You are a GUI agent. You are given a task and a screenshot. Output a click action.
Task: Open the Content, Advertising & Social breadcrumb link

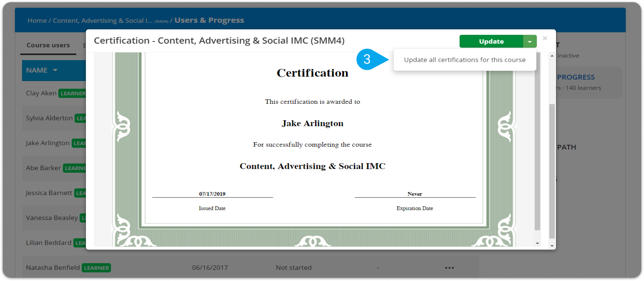coord(102,21)
